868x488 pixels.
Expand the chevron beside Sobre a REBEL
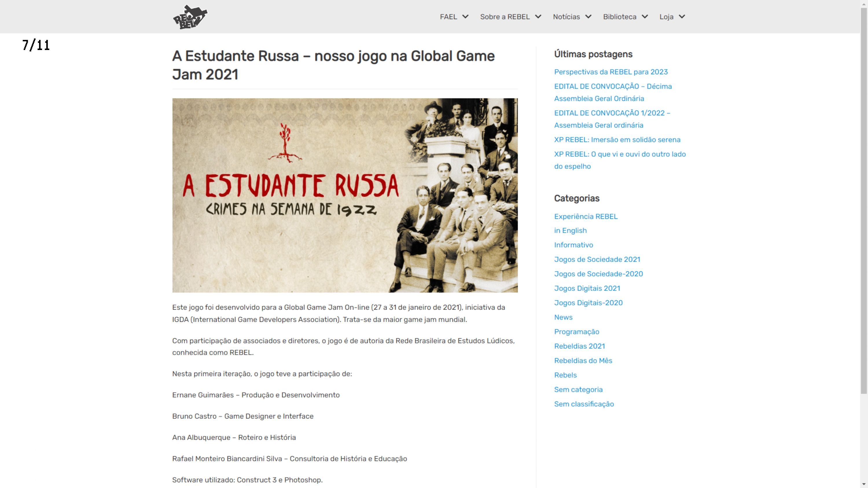pos(538,16)
